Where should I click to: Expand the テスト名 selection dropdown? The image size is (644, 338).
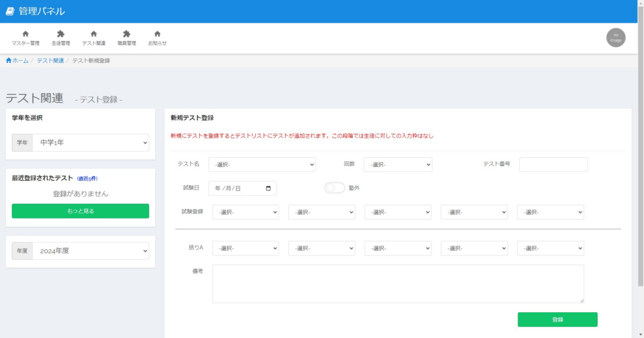click(262, 164)
